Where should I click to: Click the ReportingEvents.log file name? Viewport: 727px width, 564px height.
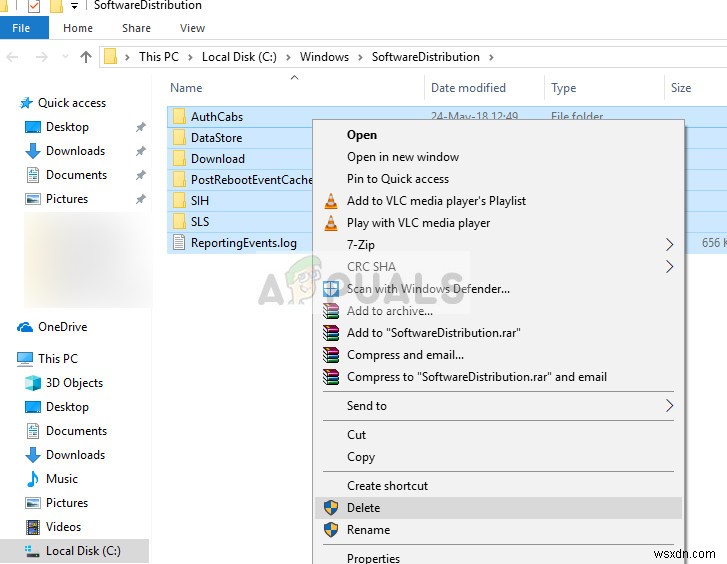point(244,243)
